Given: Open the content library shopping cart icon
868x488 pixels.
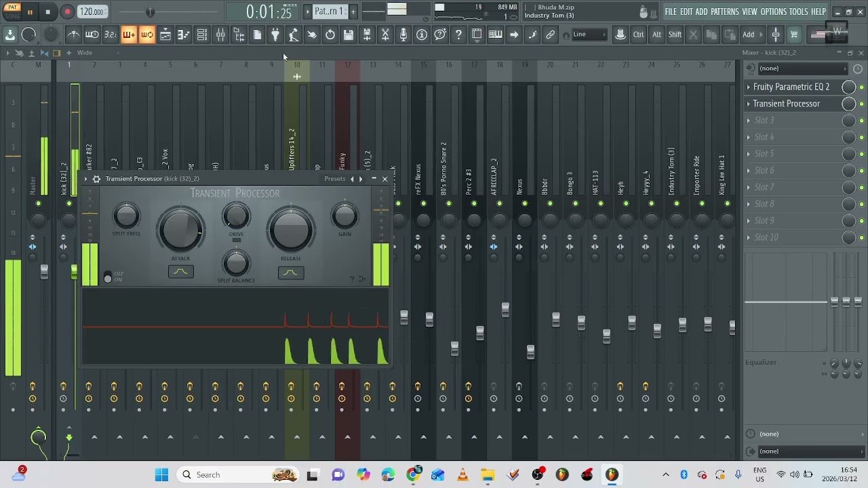Looking at the screenshot, I should coord(794,35).
